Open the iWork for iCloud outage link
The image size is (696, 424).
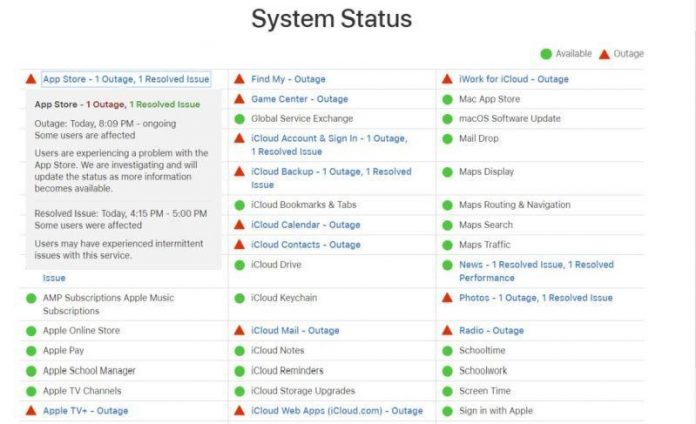(x=513, y=79)
